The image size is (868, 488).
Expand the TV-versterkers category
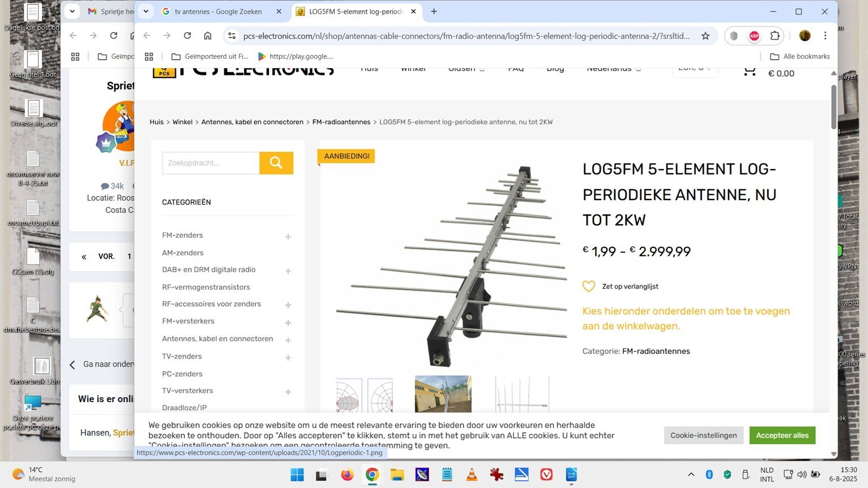(288, 392)
